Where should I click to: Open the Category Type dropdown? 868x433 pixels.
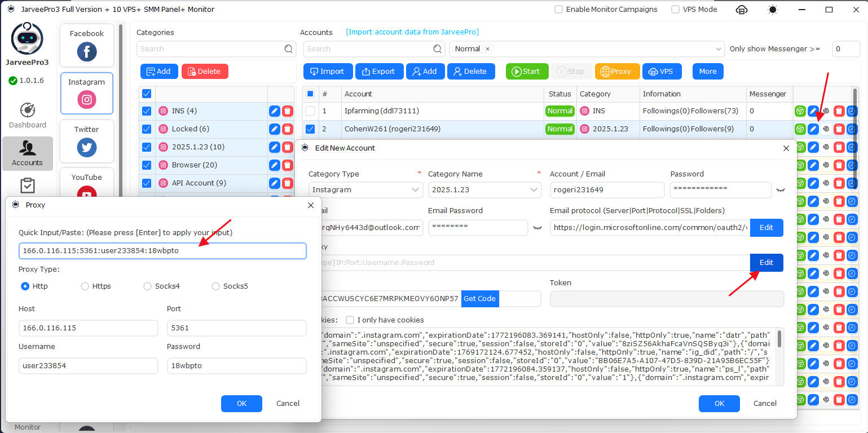tap(365, 190)
